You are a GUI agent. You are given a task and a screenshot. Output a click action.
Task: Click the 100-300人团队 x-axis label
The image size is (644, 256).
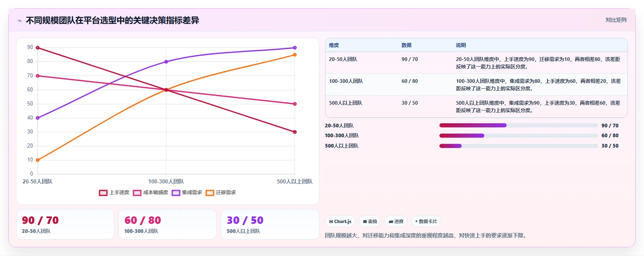pyautogui.click(x=166, y=181)
